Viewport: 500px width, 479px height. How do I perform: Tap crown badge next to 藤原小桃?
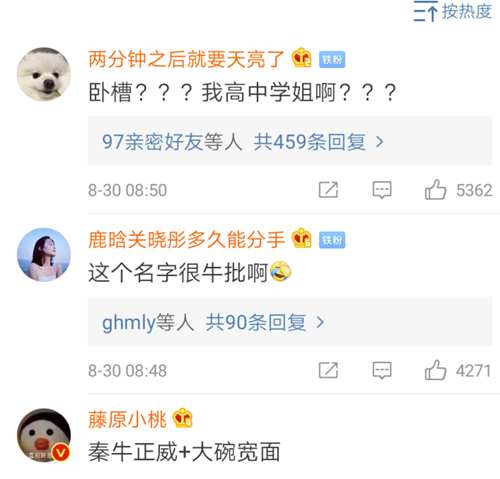(x=183, y=418)
